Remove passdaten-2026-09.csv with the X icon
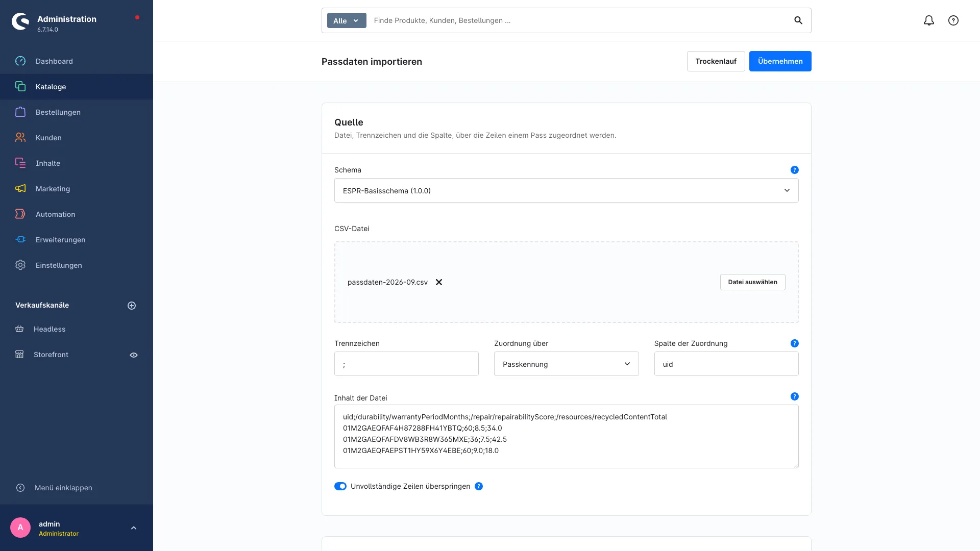The width and height of the screenshot is (980, 551). pyautogui.click(x=439, y=282)
